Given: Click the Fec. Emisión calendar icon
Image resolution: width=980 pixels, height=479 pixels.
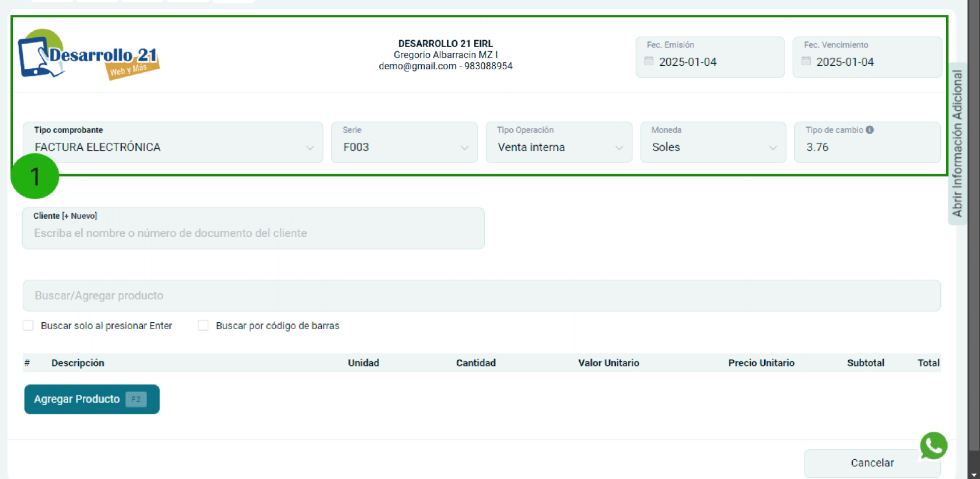Looking at the screenshot, I should click(x=649, y=61).
